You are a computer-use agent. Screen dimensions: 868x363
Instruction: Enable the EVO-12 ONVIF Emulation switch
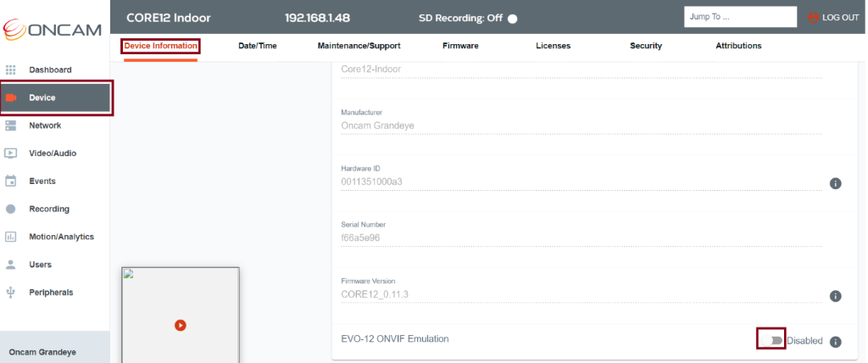[771, 340]
